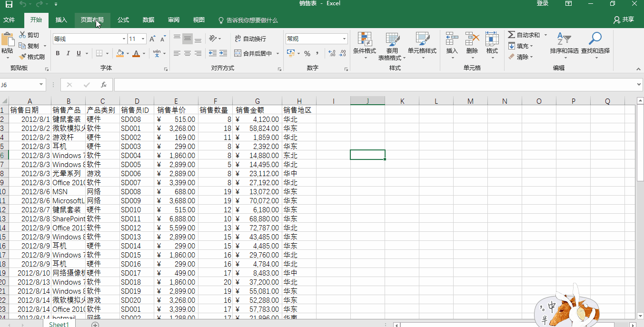Apply percent style in the 数字 group
The height and width of the screenshot is (327, 644).
(x=308, y=53)
